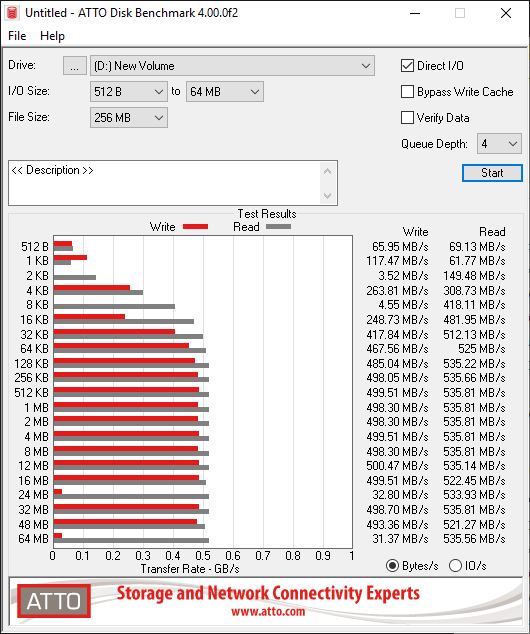Click the 308.73 MB/s read value

click(x=474, y=290)
